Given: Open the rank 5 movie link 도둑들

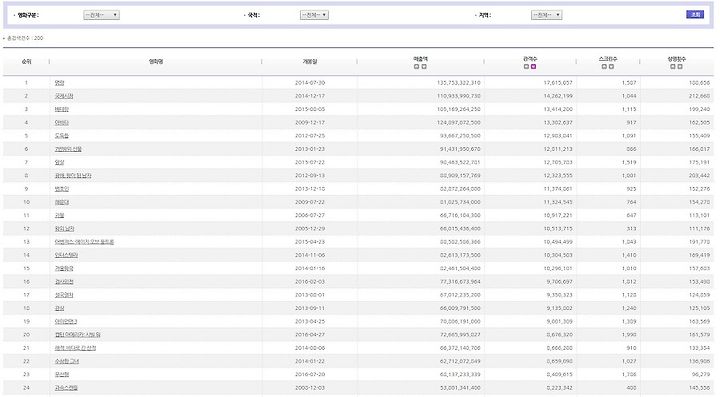Looking at the screenshot, I should click(62, 136).
